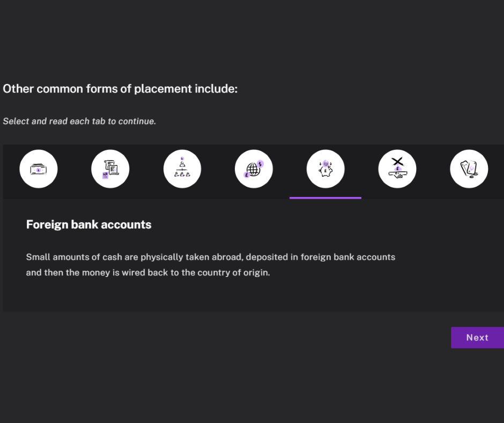The width and height of the screenshot is (504, 423).
Task: Click the pound symbol on the banknotes icon
Action: [39, 170]
